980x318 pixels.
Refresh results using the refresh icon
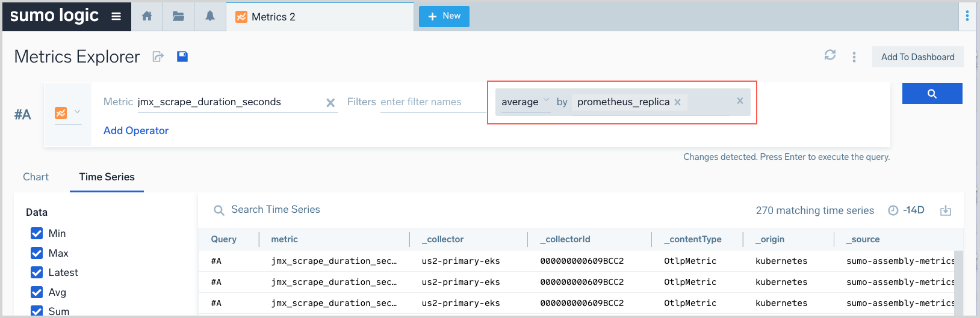(830, 55)
